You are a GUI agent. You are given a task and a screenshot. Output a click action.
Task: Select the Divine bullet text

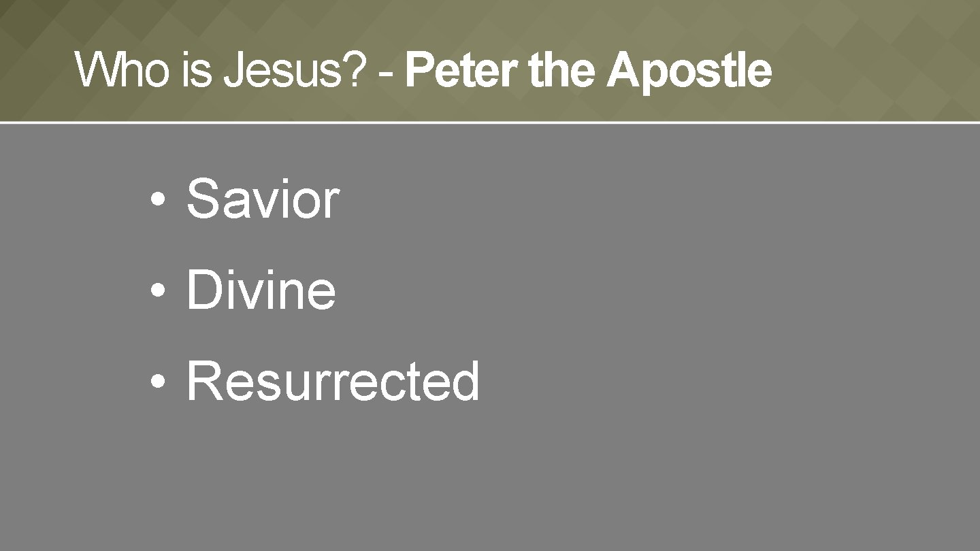click(261, 290)
